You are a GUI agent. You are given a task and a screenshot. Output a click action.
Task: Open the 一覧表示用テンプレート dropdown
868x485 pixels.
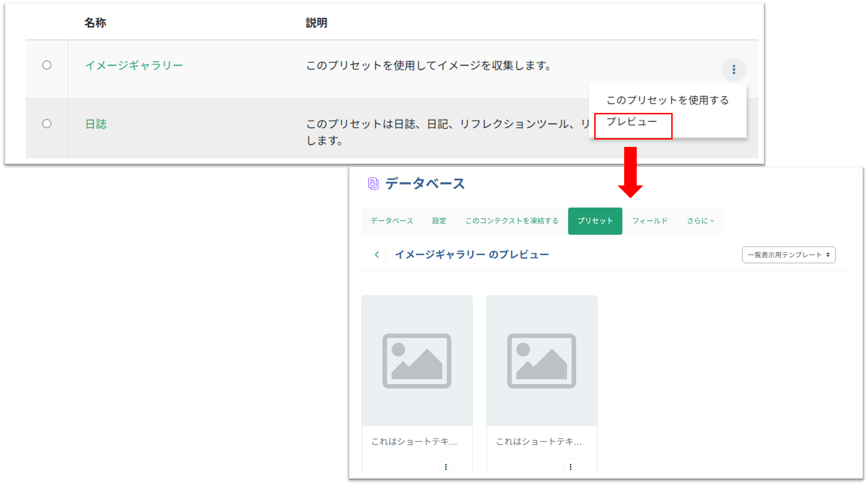click(x=788, y=255)
